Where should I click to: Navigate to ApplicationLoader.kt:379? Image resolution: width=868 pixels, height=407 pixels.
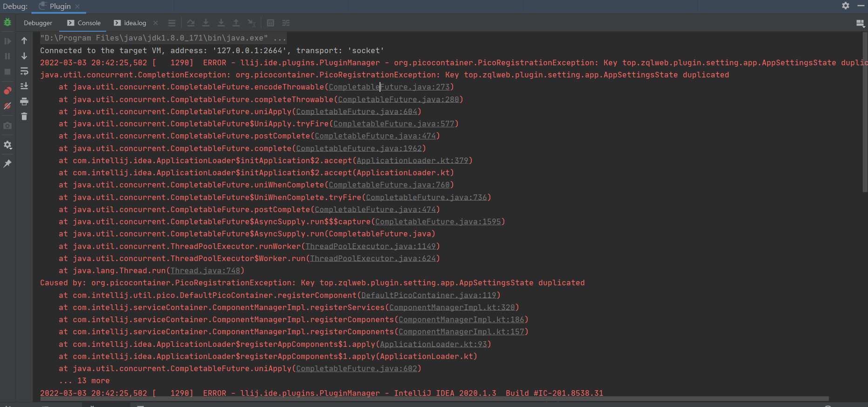(413, 160)
